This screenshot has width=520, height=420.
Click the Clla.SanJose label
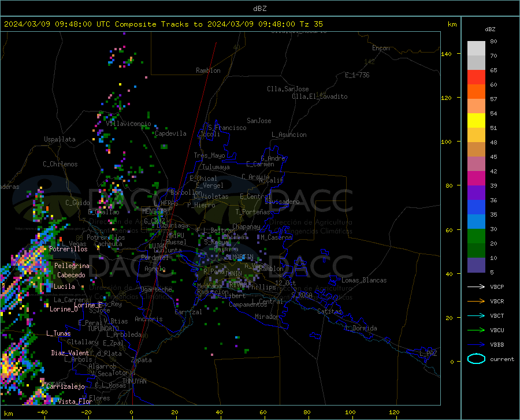[x=288, y=89]
